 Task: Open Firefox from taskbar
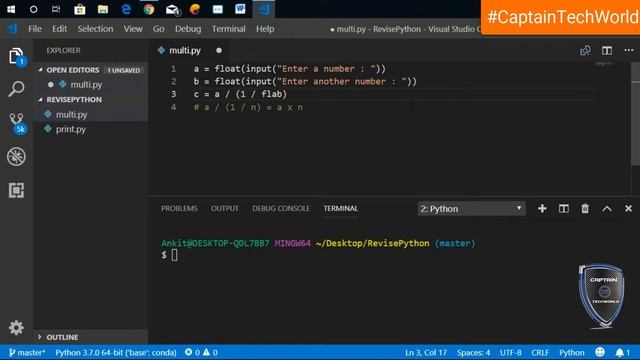coord(195,9)
